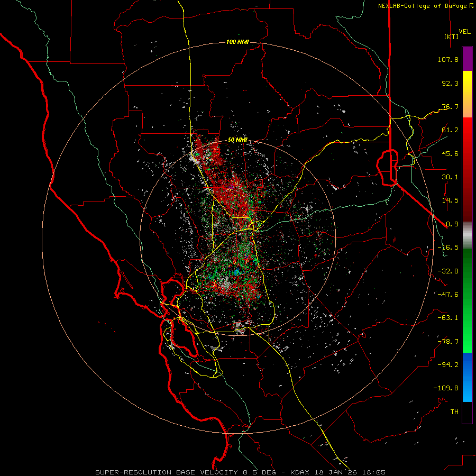Screen dimensions: 476x476
Task: Click the -16.5 velocity scale value
Action: [448, 248]
